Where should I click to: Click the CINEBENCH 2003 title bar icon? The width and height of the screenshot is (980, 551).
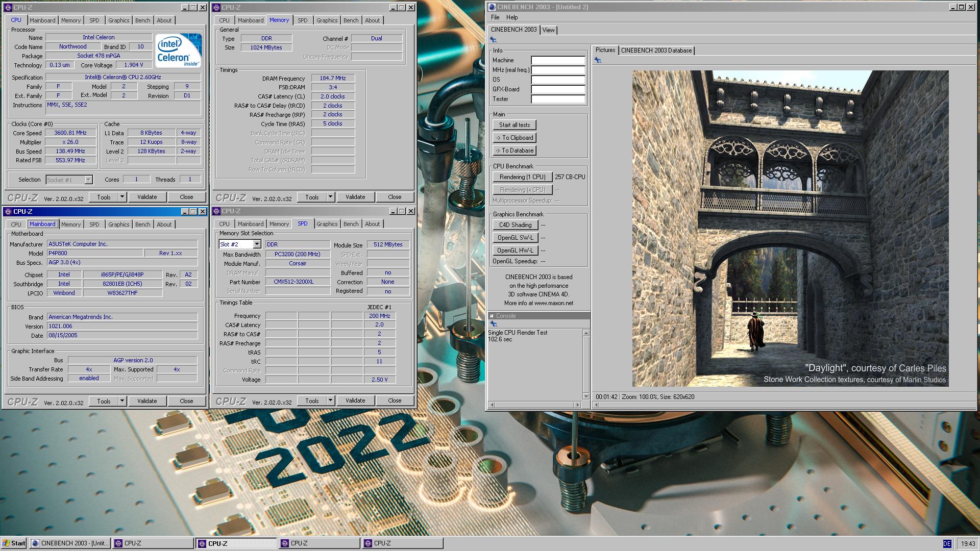(492, 7)
